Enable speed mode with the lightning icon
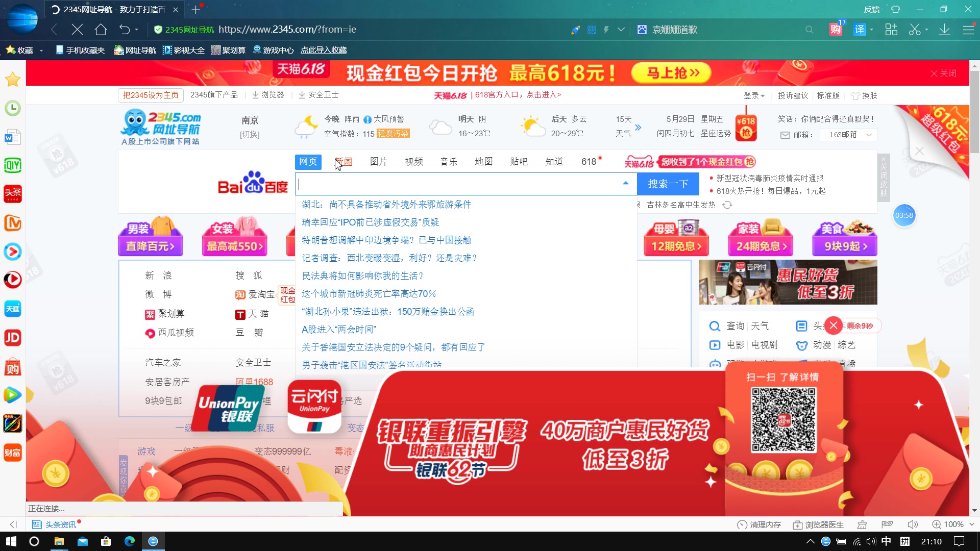This screenshot has height=551, width=980. click(606, 30)
